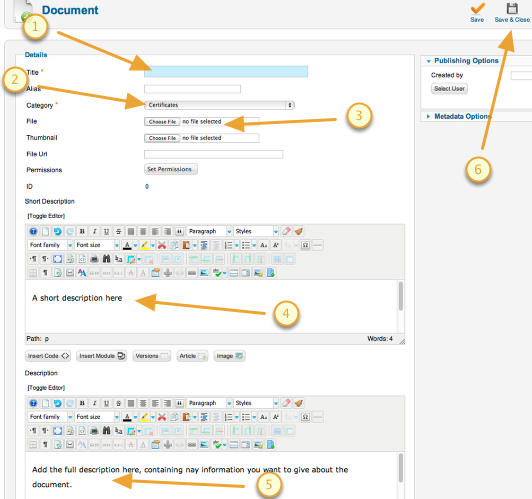Open Styles dropdown in Short Description editor

pos(256,231)
